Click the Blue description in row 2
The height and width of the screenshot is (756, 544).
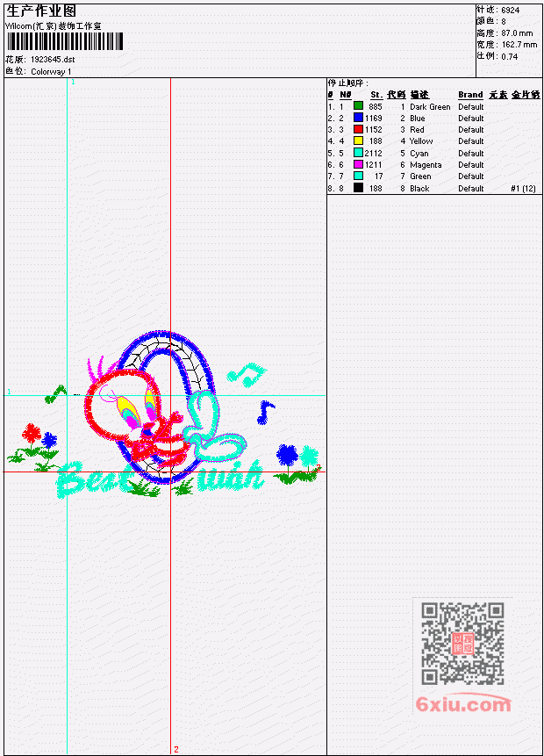click(418, 119)
